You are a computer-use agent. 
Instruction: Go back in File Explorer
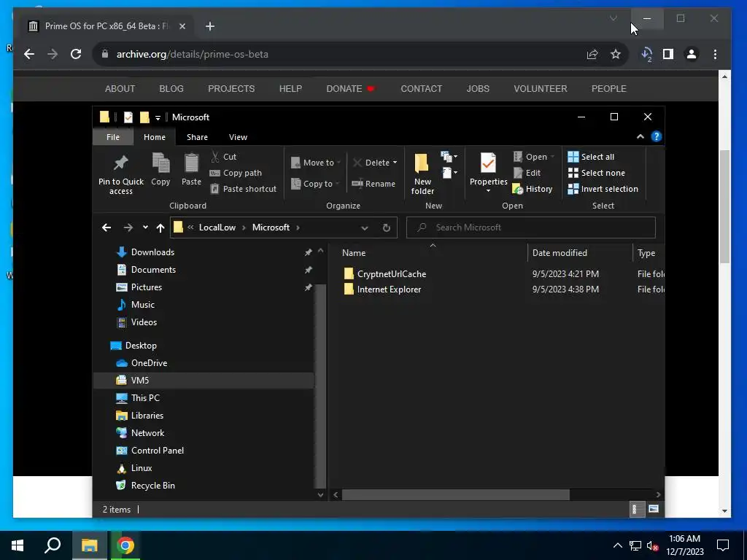pyautogui.click(x=107, y=227)
